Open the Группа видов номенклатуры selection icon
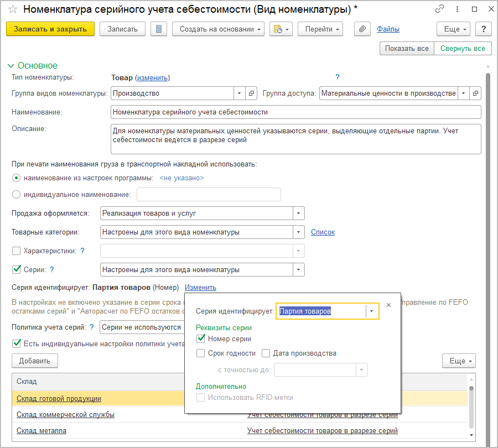The width and height of the screenshot is (498, 448). (x=251, y=93)
